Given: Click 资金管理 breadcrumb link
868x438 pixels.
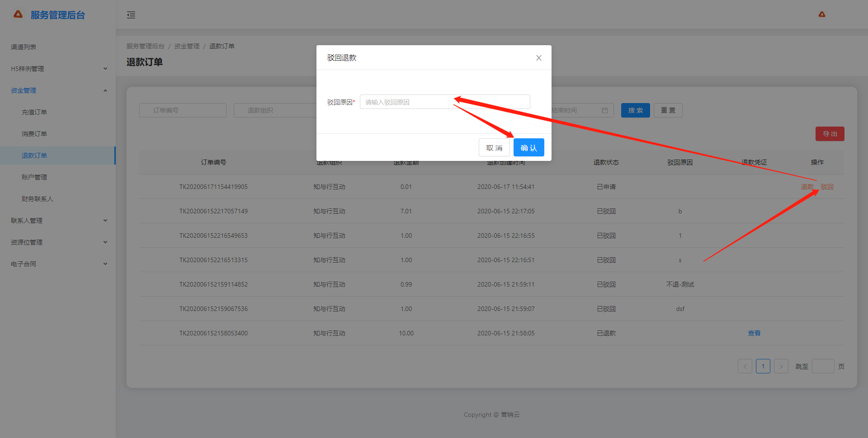Looking at the screenshot, I should pos(187,46).
